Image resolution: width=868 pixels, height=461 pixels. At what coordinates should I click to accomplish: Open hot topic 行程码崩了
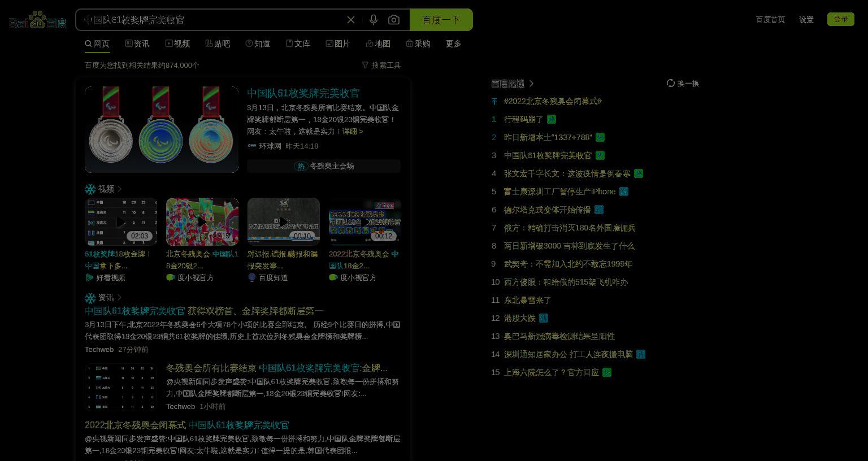click(523, 119)
